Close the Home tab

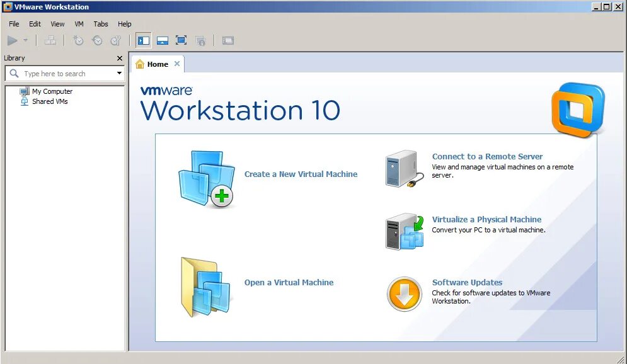point(177,64)
